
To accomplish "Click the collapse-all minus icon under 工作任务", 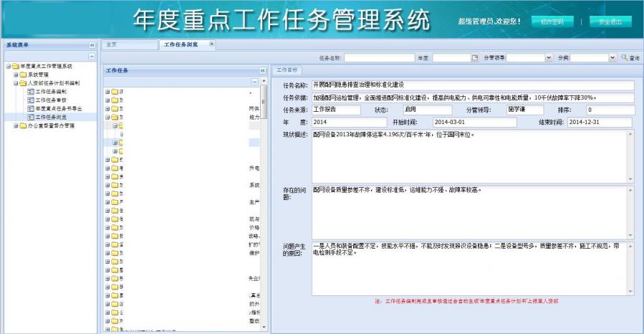I will (x=254, y=82).
